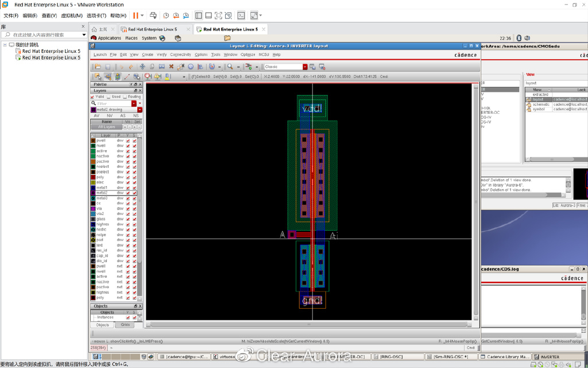This screenshot has width=588, height=368.
Task: Open the metal2 drawing layer dropdown
Action: click(x=140, y=109)
